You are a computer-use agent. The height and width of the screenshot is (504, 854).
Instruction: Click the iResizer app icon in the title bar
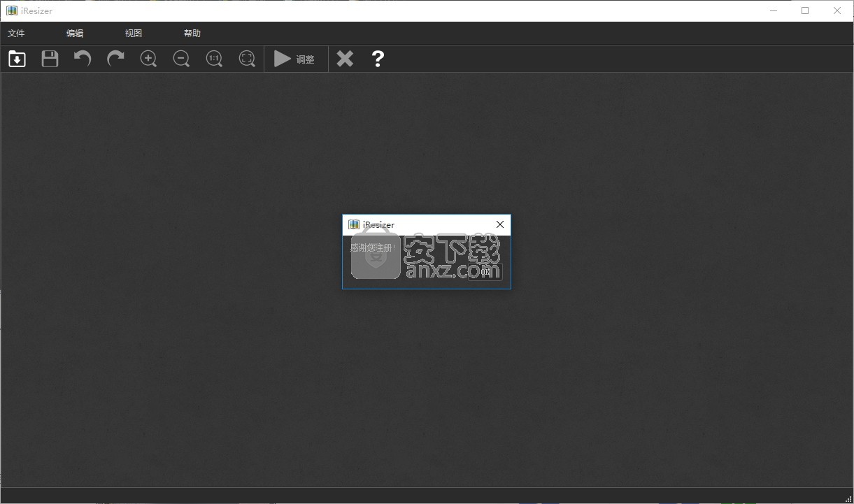point(11,10)
